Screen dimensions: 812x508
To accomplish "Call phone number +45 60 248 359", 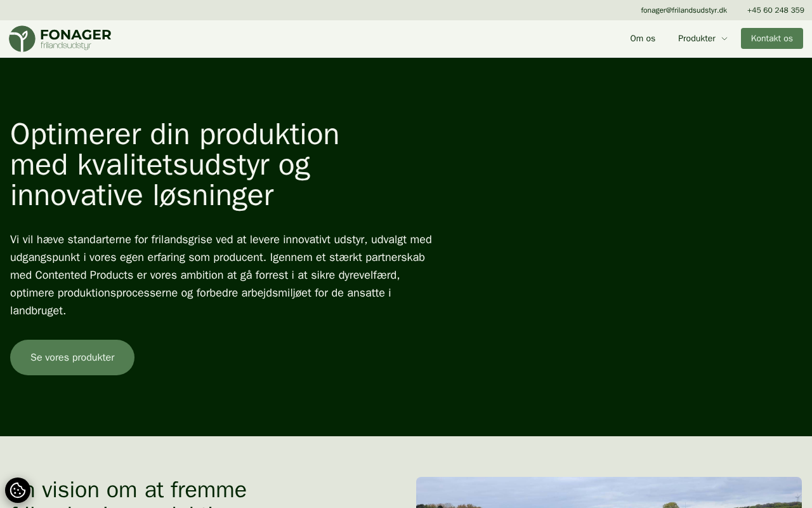I will [x=776, y=10].
